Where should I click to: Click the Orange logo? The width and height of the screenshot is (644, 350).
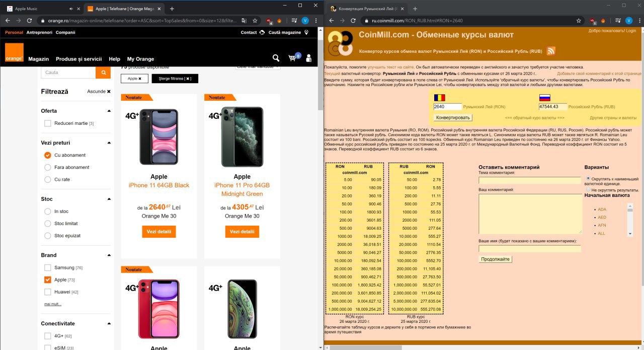click(14, 52)
